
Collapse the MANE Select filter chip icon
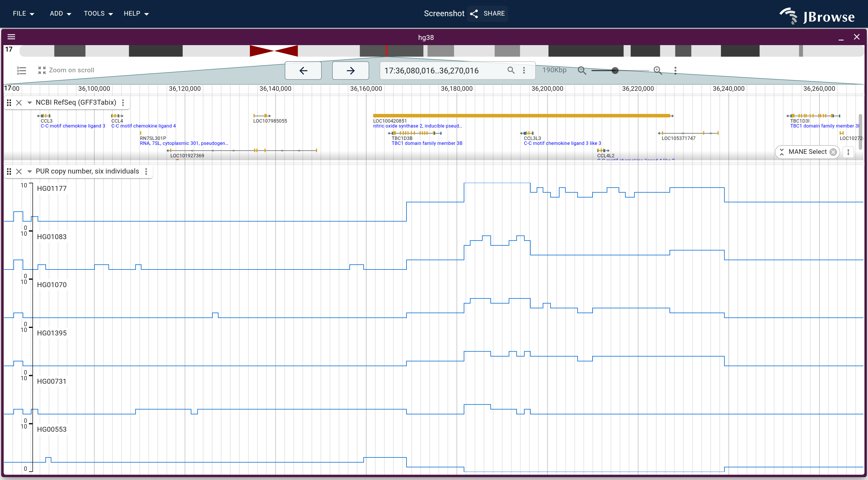coord(782,152)
